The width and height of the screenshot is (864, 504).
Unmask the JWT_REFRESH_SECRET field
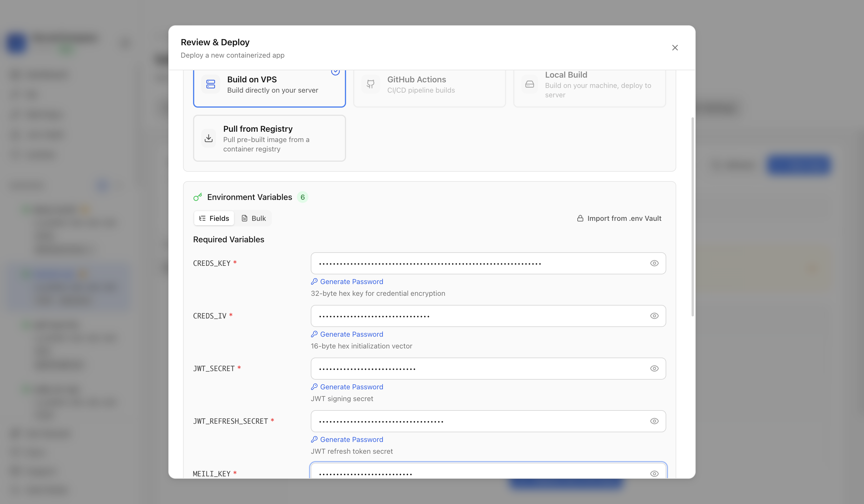click(x=654, y=421)
